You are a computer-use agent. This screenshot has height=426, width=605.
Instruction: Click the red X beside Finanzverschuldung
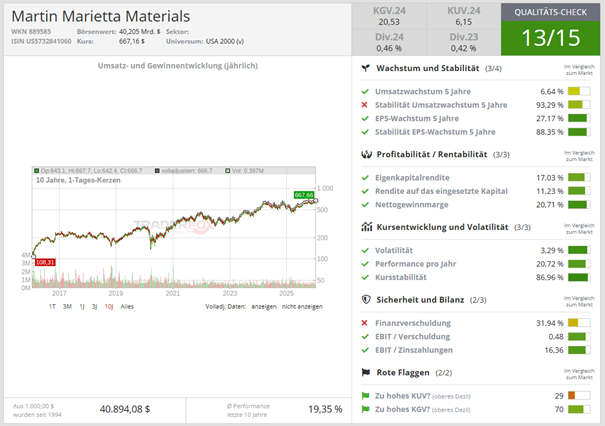point(366,323)
